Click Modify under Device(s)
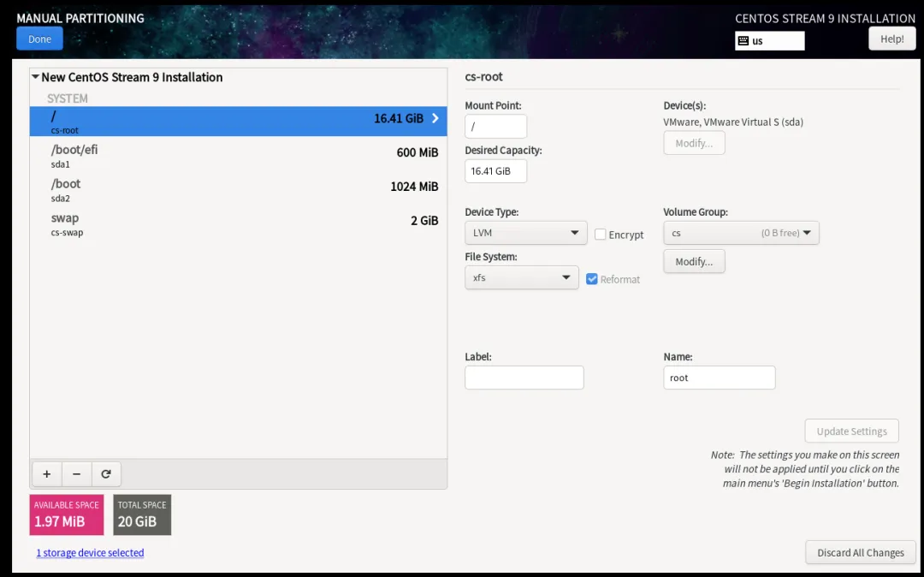This screenshot has width=924, height=577. (x=694, y=143)
